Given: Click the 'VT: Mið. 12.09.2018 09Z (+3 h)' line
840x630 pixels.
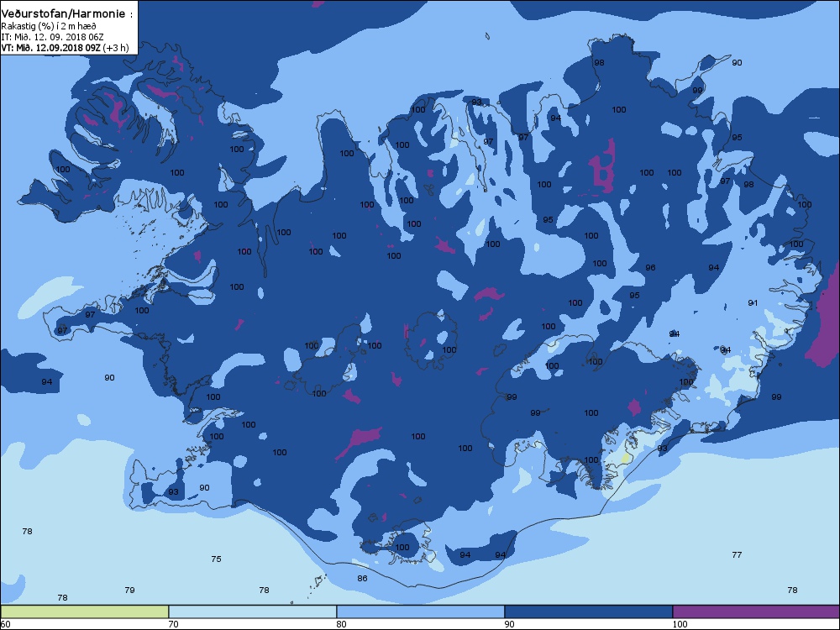Looking at the screenshot, I should click(x=65, y=48).
